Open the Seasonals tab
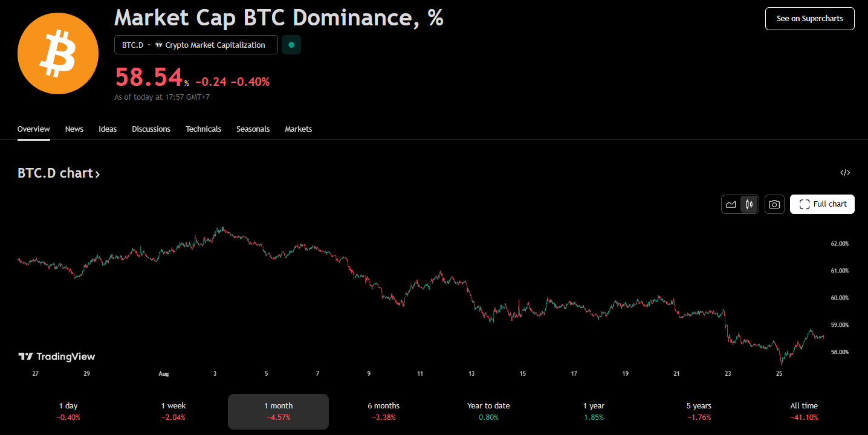Viewport: 868px width, 435px height. click(x=253, y=129)
